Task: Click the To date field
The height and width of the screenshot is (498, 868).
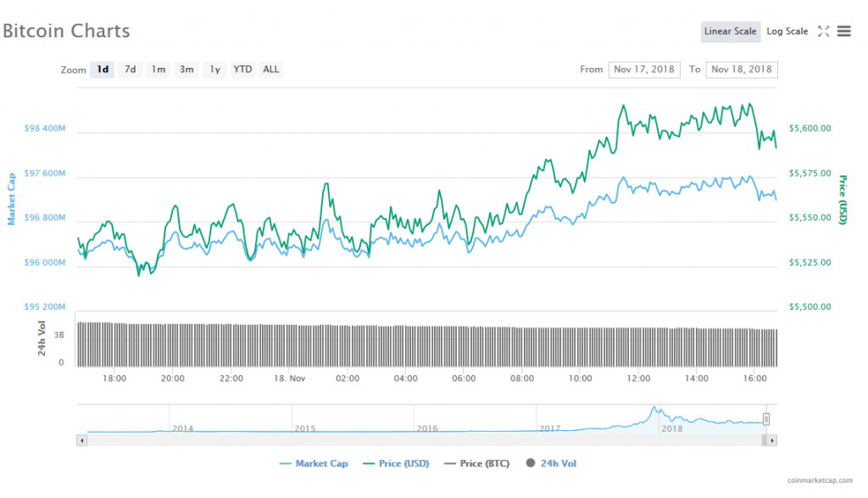Action: tap(742, 70)
